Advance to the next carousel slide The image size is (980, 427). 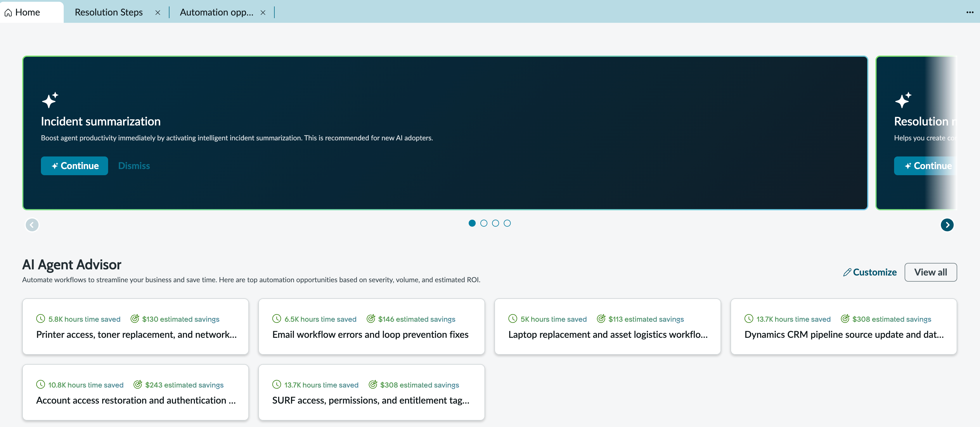pos(947,225)
